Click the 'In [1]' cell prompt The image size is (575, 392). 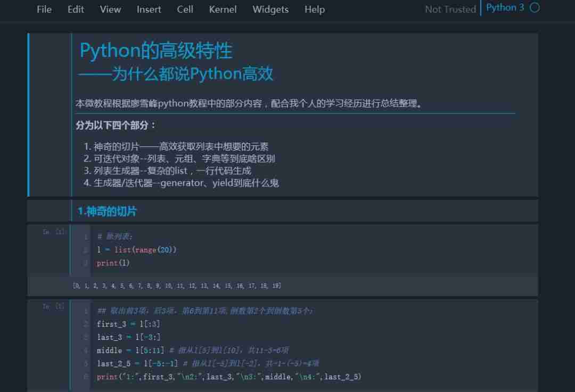point(54,232)
